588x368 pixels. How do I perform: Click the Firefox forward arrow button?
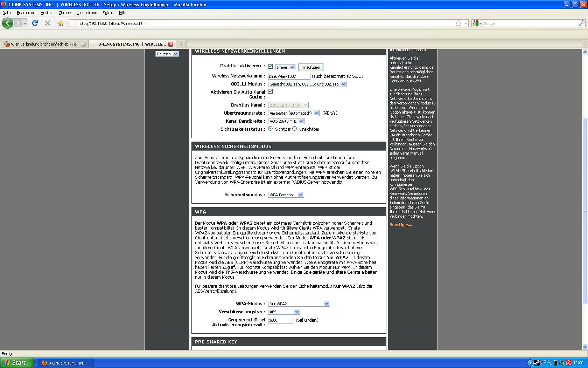tap(18, 23)
